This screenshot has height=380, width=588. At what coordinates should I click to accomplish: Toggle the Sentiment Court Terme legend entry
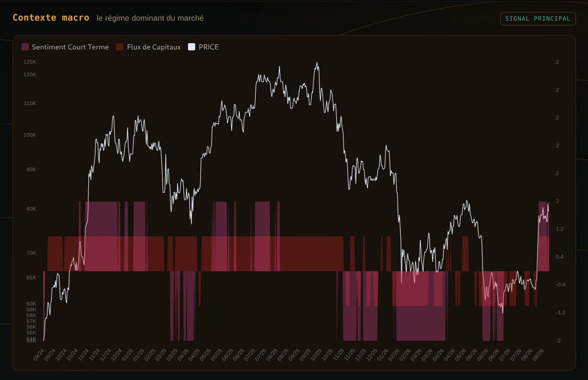click(x=65, y=47)
